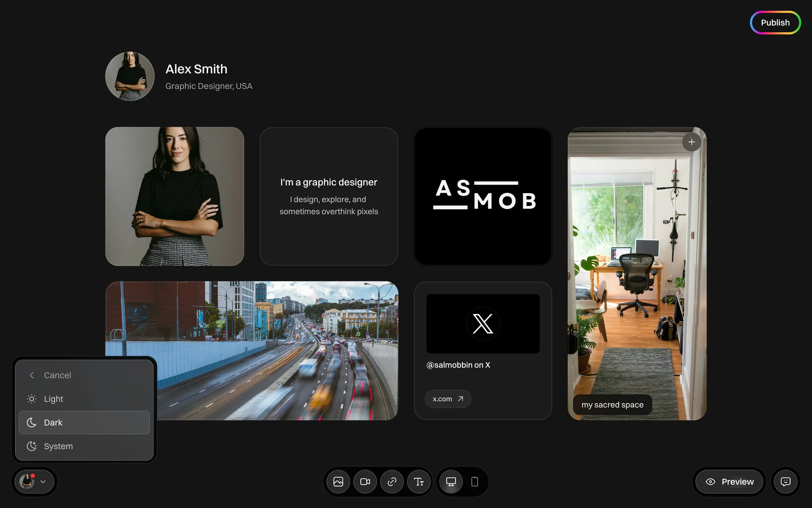Add an image block from toolbar

[338, 482]
